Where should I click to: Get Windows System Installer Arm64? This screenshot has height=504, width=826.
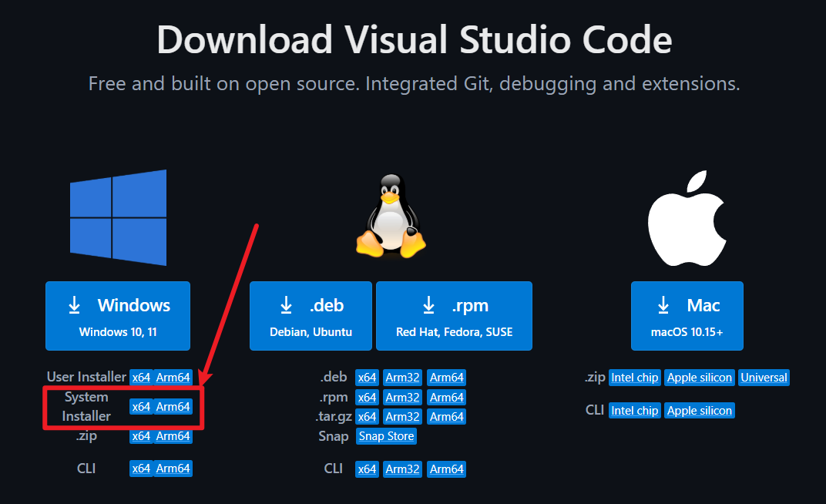point(173,407)
